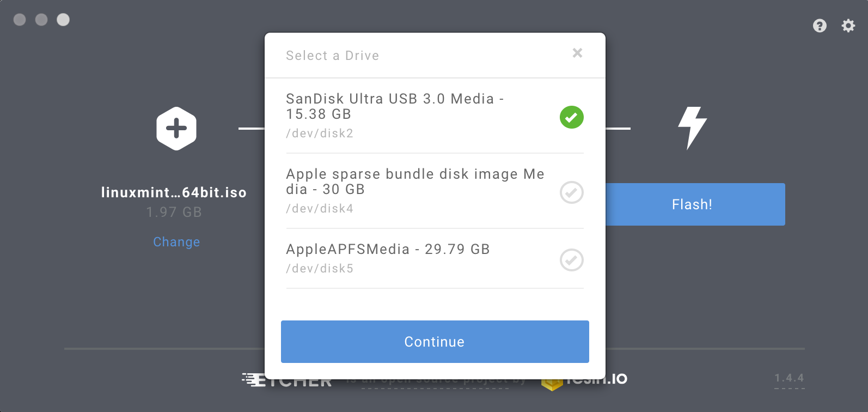Select SanDisk Ultra USB 3.0 Media row
Image resolution: width=868 pixels, height=412 pixels.
coord(435,116)
